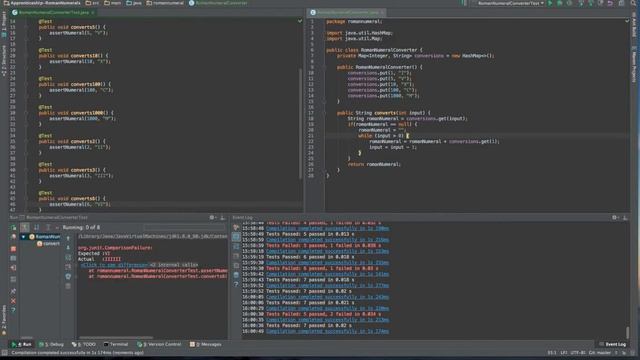Open the Structure tool window on the left edge

(4, 61)
